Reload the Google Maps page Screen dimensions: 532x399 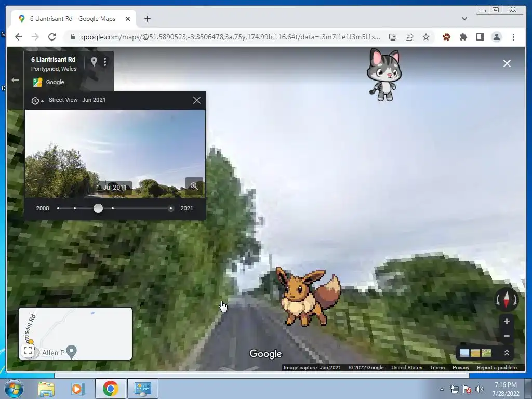click(x=52, y=37)
